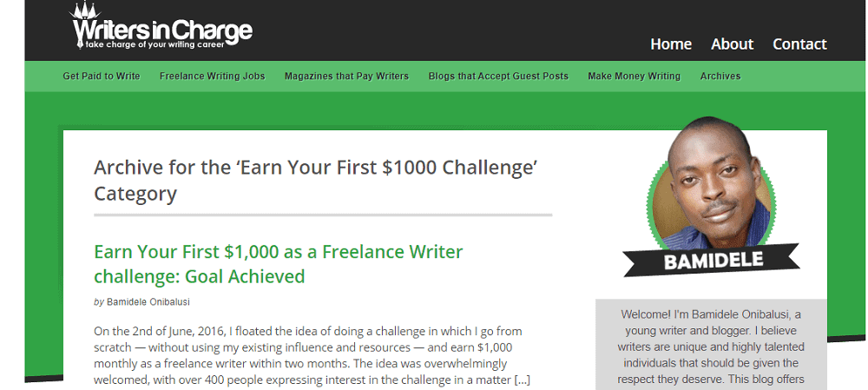
Task: Click the [...] read more ellipsis
Action: click(522, 380)
